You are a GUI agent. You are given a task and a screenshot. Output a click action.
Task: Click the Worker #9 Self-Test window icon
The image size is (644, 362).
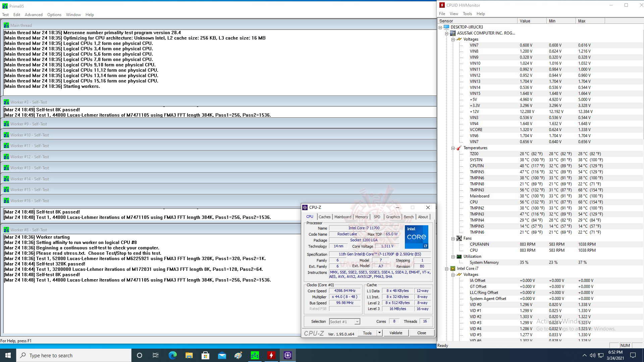[6, 124]
